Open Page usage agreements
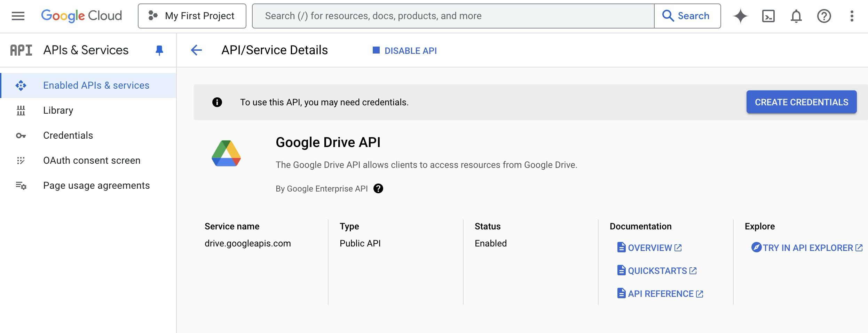 coord(88,186)
